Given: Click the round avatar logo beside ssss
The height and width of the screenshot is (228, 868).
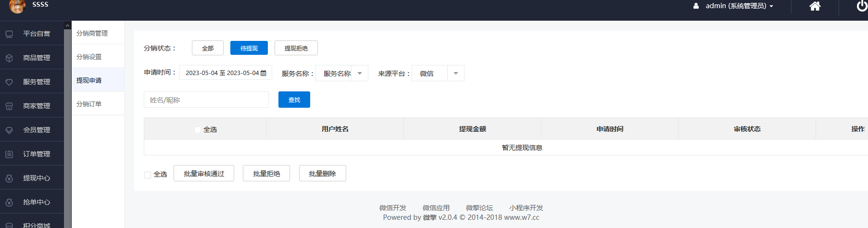Looking at the screenshot, I should (x=17, y=6).
